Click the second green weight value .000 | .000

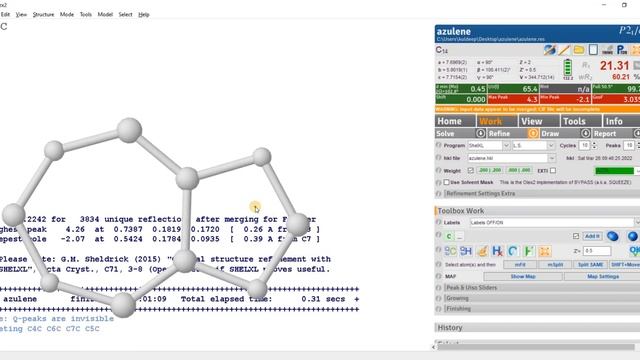pos(519,171)
